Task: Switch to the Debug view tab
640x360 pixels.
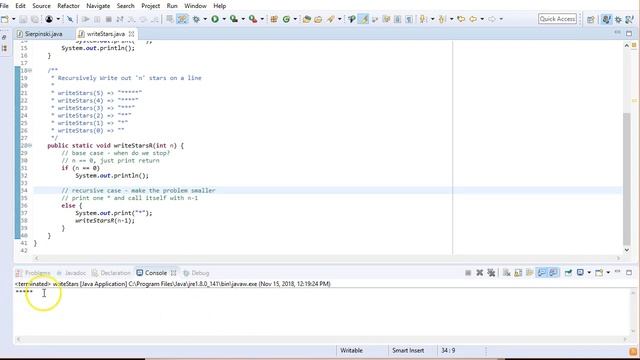Action: tap(196, 273)
